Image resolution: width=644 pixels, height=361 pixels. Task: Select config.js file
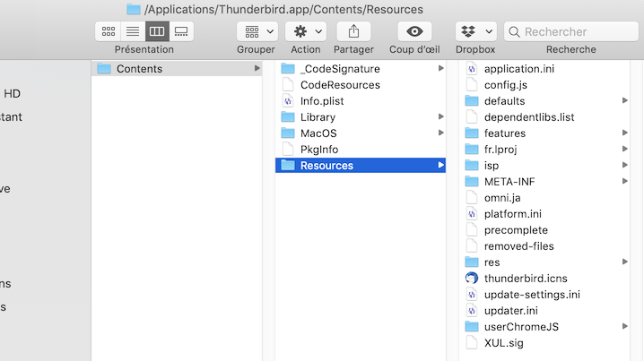click(544, 85)
